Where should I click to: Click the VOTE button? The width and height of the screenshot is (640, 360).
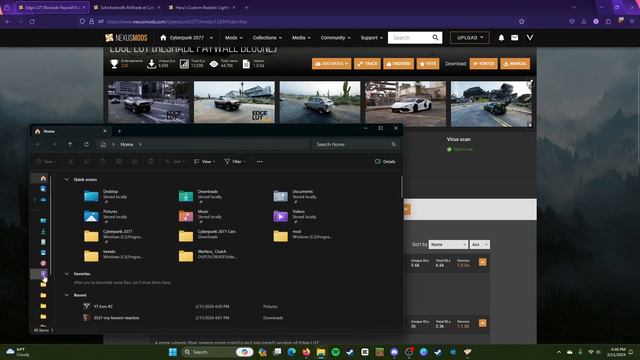tap(428, 64)
